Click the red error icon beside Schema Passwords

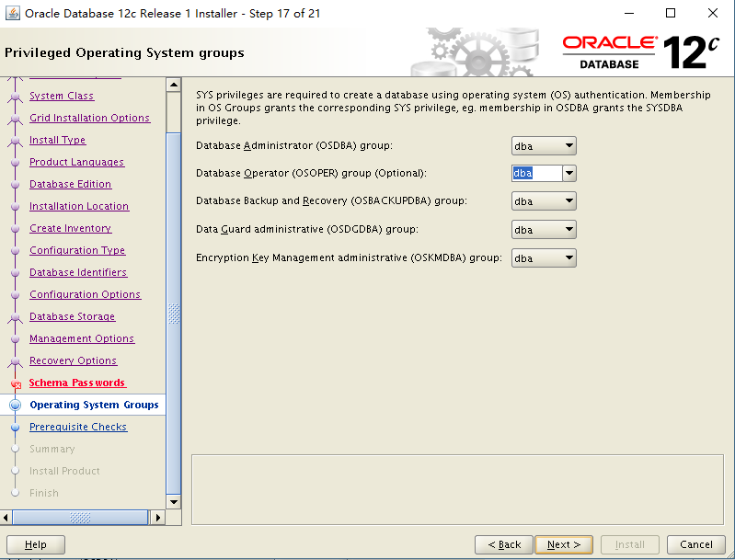pos(16,384)
